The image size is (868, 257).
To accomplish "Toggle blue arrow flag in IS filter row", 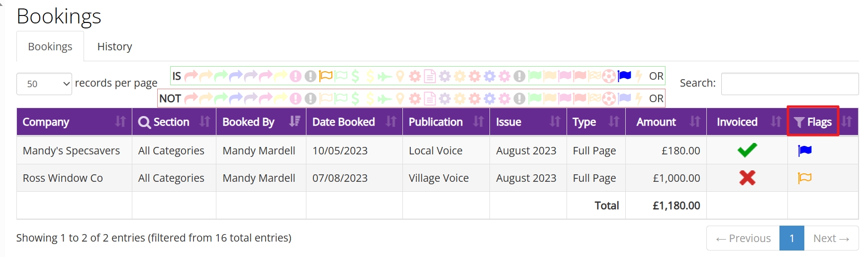I will [x=236, y=76].
